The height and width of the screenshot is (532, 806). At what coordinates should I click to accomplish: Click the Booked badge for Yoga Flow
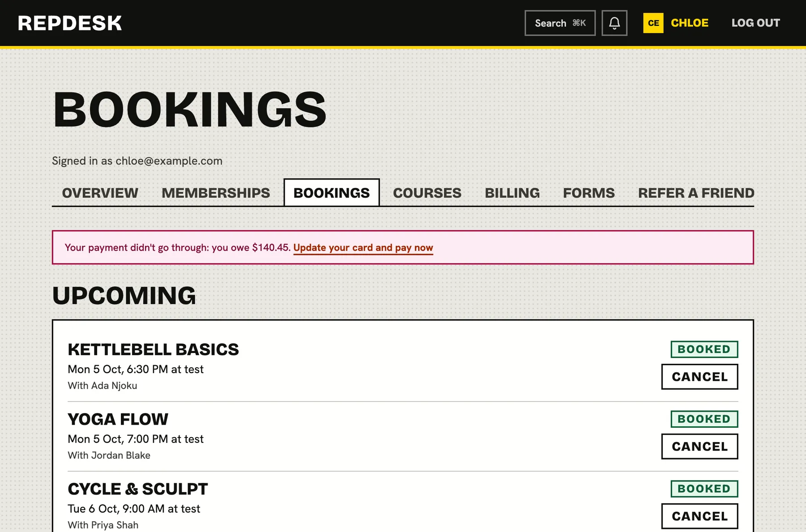pos(704,419)
